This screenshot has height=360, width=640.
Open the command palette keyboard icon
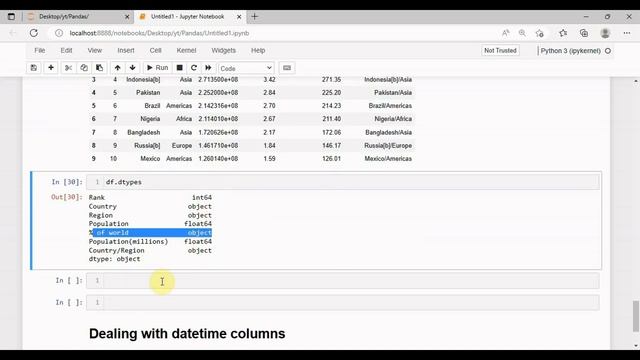[x=287, y=68]
